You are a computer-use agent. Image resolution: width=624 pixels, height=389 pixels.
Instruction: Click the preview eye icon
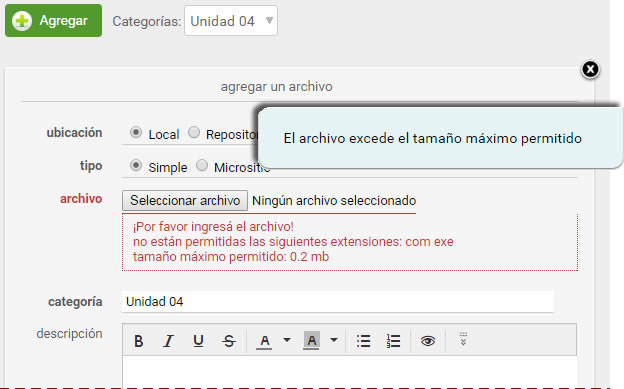click(428, 341)
